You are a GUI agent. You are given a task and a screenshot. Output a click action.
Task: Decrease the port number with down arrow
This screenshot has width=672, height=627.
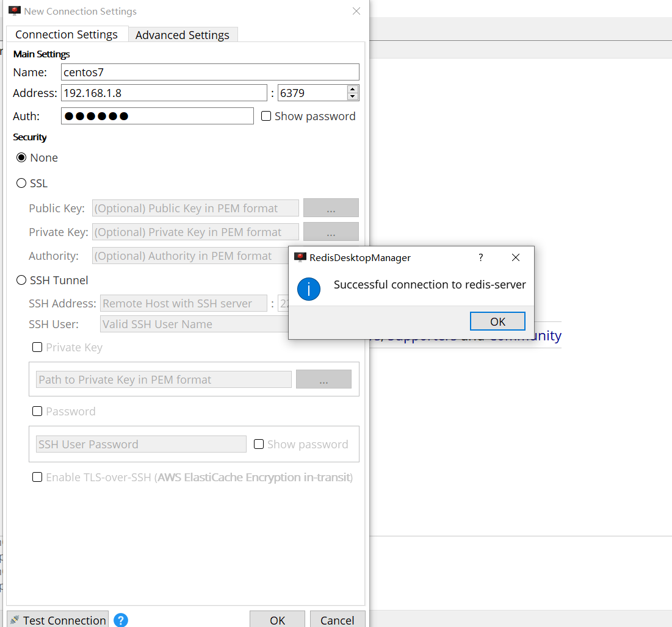(x=352, y=96)
